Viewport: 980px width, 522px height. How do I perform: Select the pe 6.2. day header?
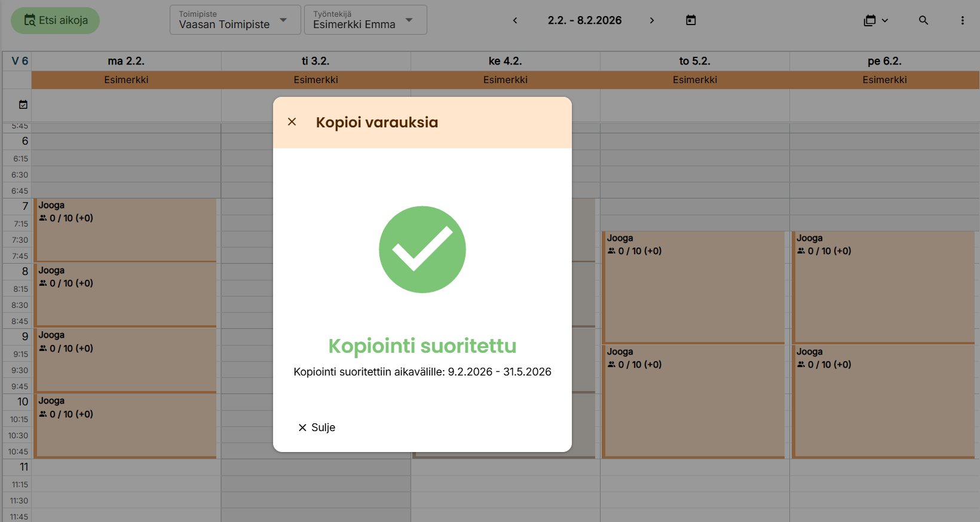coord(884,61)
